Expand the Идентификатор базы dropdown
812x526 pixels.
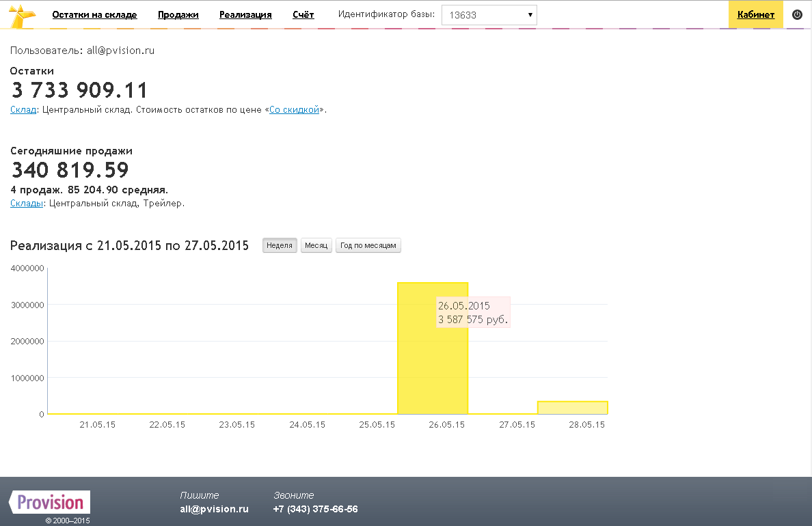489,15
